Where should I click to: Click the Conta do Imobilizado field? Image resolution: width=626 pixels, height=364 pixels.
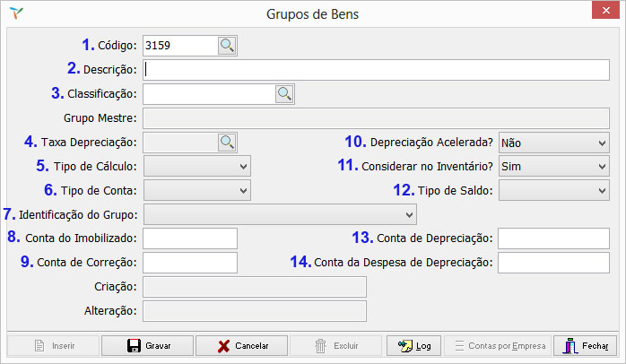[190, 238]
